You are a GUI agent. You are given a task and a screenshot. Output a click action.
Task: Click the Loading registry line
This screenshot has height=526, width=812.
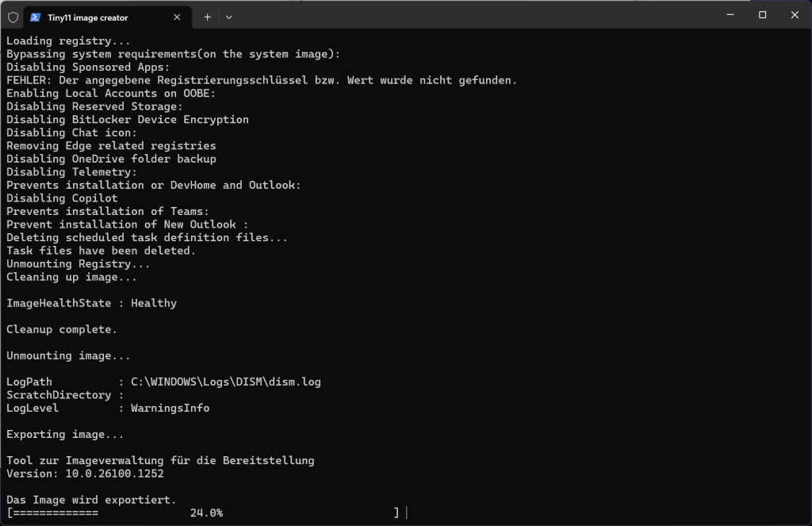[68, 41]
